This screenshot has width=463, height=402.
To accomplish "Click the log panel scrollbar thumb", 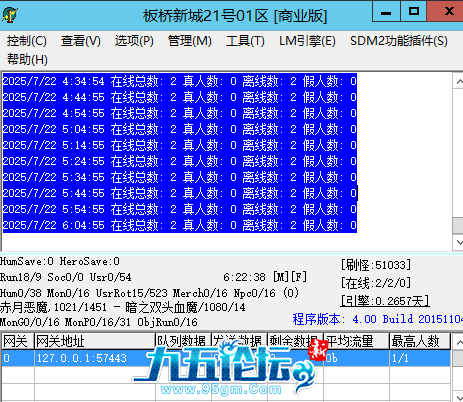I will click(458, 225).
